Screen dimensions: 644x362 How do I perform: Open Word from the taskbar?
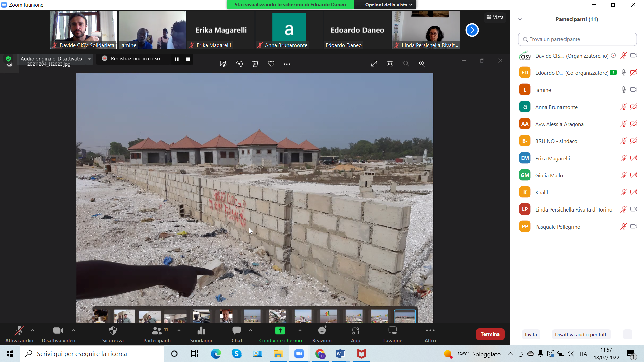[340, 354]
